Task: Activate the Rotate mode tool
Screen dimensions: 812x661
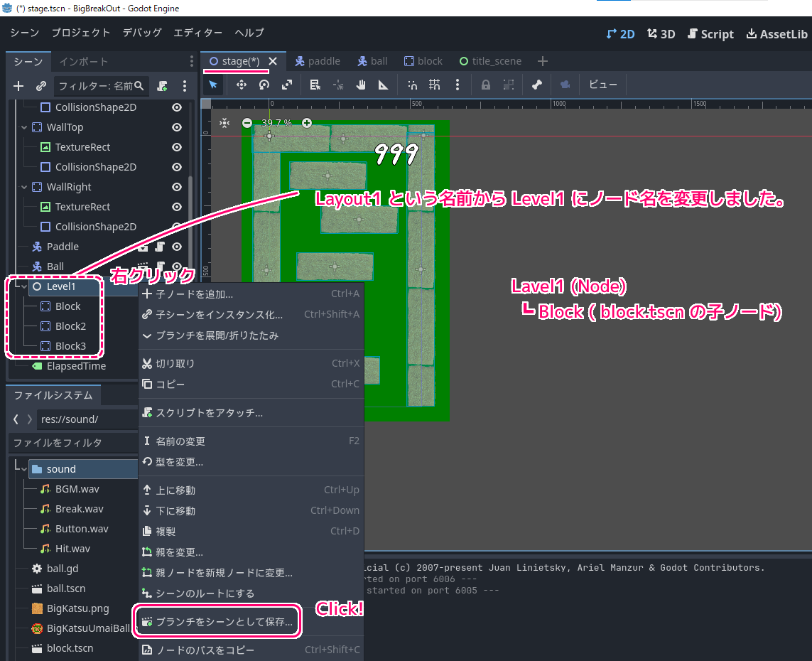Action: pyautogui.click(x=264, y=85)
